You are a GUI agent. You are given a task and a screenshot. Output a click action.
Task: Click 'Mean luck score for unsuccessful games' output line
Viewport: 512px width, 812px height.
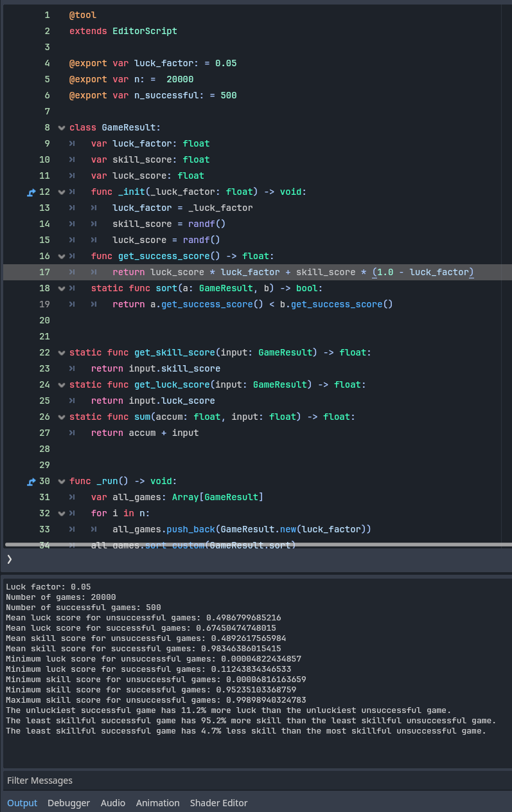(x=143, y=617)
